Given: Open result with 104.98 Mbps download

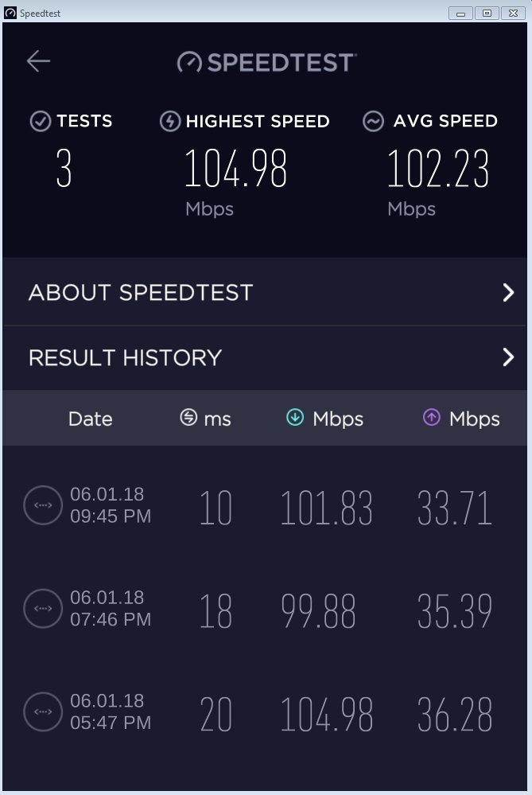Looking at the screenshot, I should [x=265, y=714].
